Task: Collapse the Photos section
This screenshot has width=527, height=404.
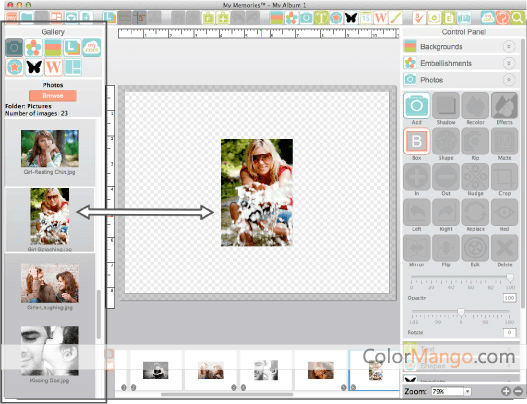Action: [509, 80]
